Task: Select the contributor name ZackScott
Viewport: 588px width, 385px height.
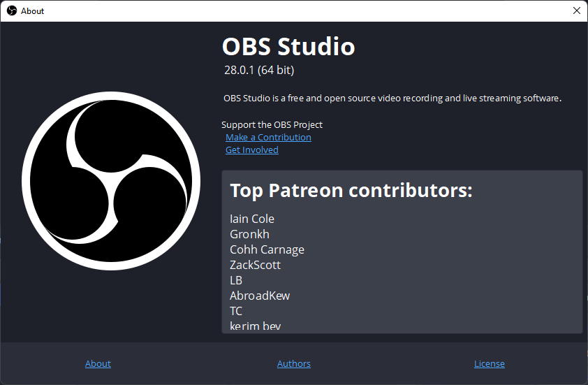Action: pos(255,265)
